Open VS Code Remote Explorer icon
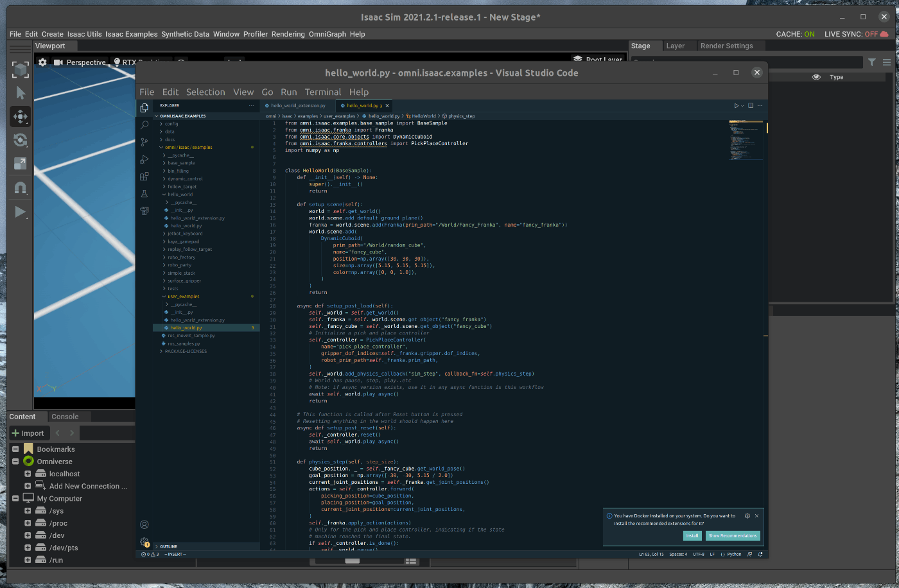The width and height of the screenshot is (899, 588). 144,211
